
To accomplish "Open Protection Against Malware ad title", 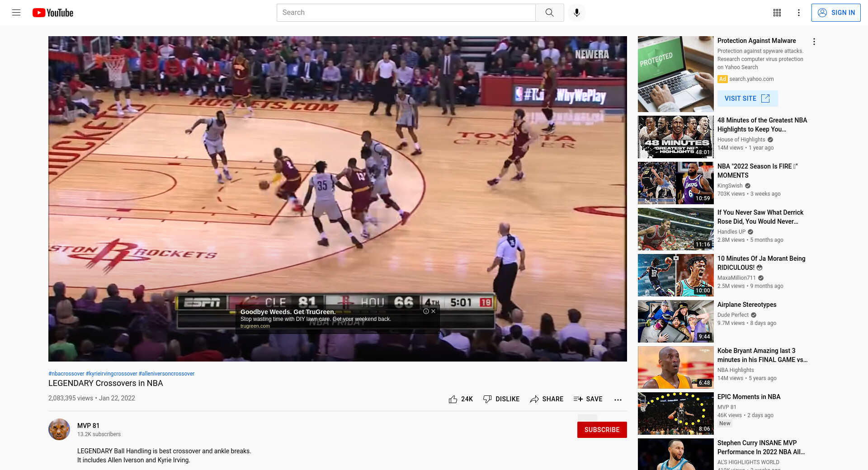I will 756,41.
